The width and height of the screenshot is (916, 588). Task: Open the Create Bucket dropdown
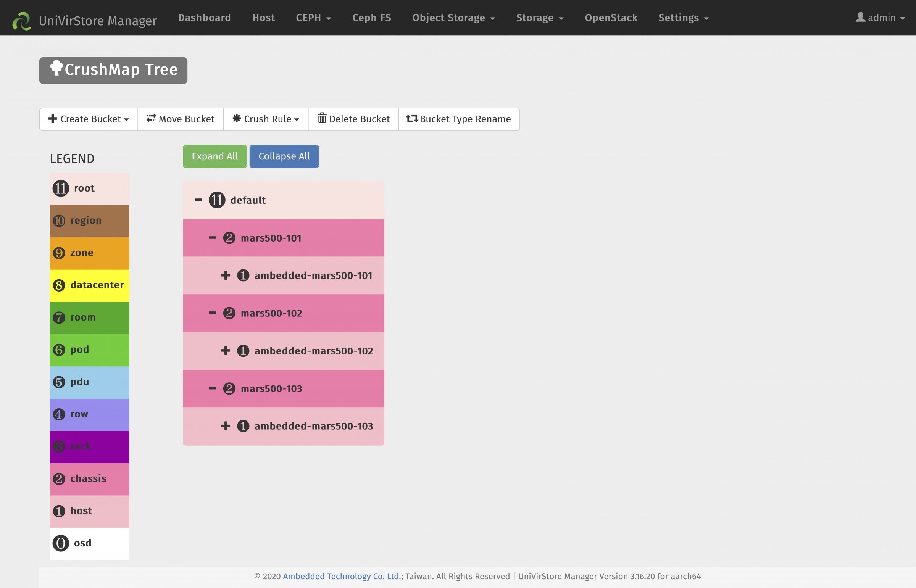tap(89, 119)
